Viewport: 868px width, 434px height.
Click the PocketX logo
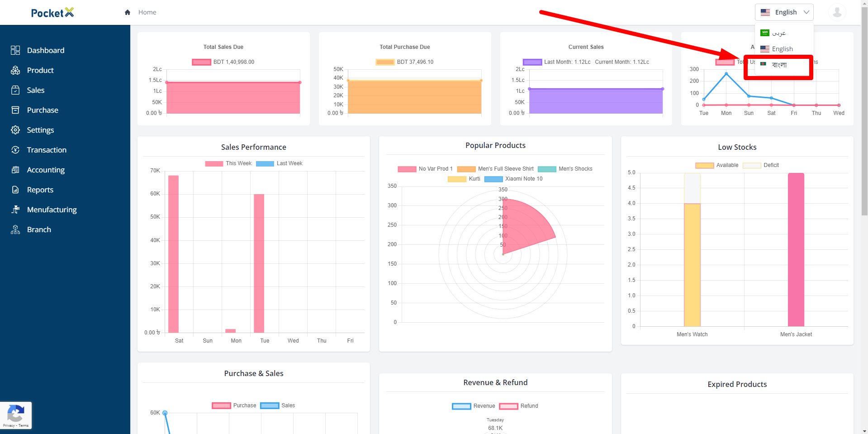coord(52,13)
